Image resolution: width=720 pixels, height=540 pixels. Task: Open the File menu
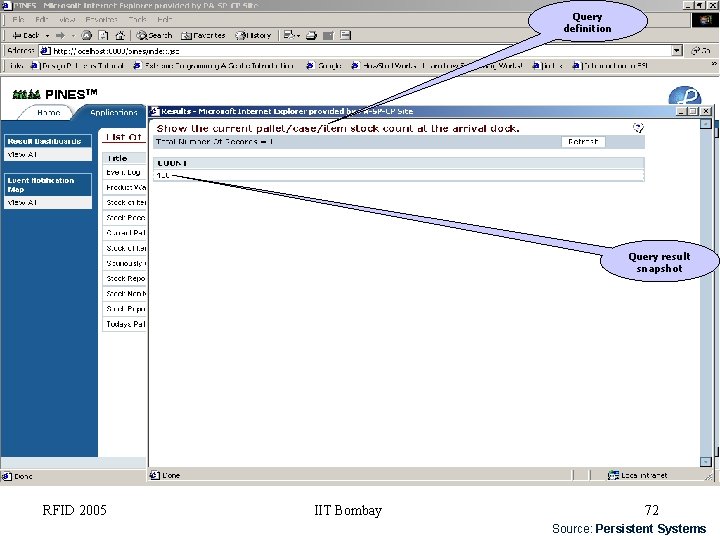18,19
